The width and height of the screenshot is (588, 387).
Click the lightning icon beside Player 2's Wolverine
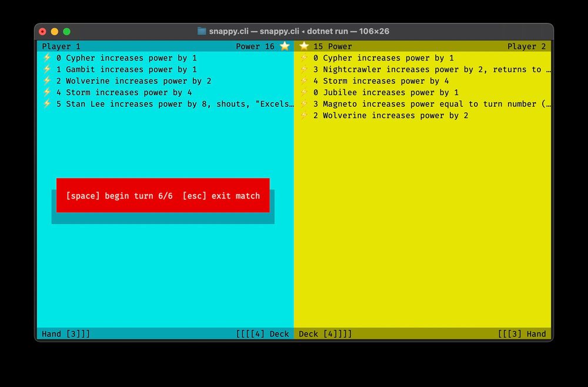[x=304, y=115]
